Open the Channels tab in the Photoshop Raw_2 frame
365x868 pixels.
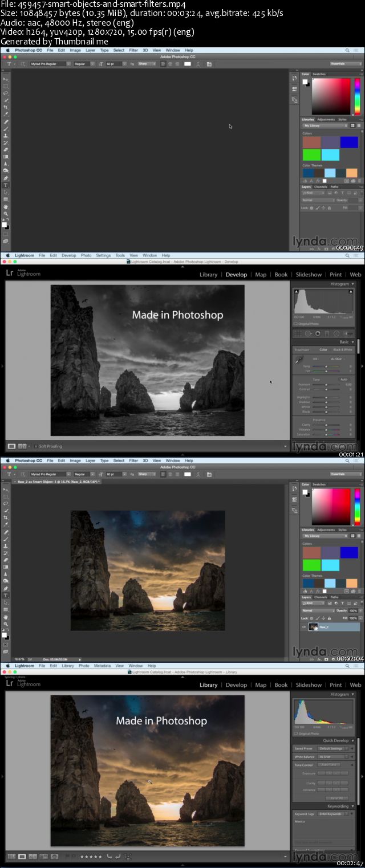[321, 597]
